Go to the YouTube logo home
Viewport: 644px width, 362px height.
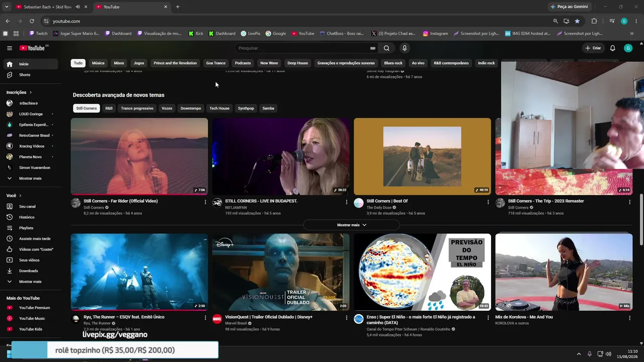point(33,48)
